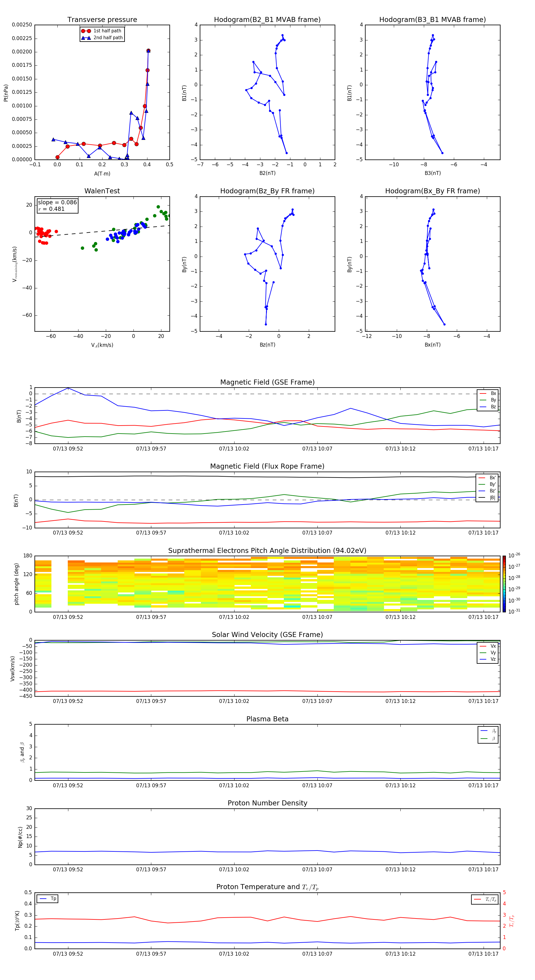Click 'Suprathermal Electrons Pitch Angle Distribution' title
Screen dimensions: 535x980
tap(267, 551)
